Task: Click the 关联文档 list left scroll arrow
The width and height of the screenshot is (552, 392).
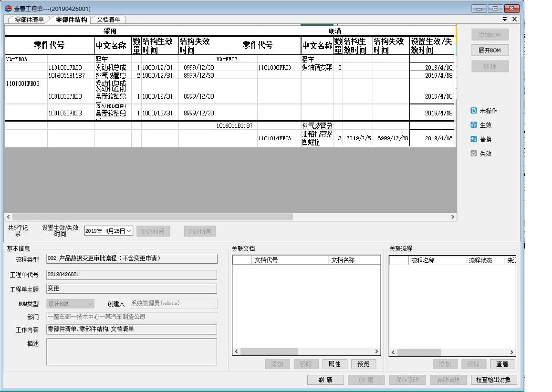Action: click(x=236, y=351)
